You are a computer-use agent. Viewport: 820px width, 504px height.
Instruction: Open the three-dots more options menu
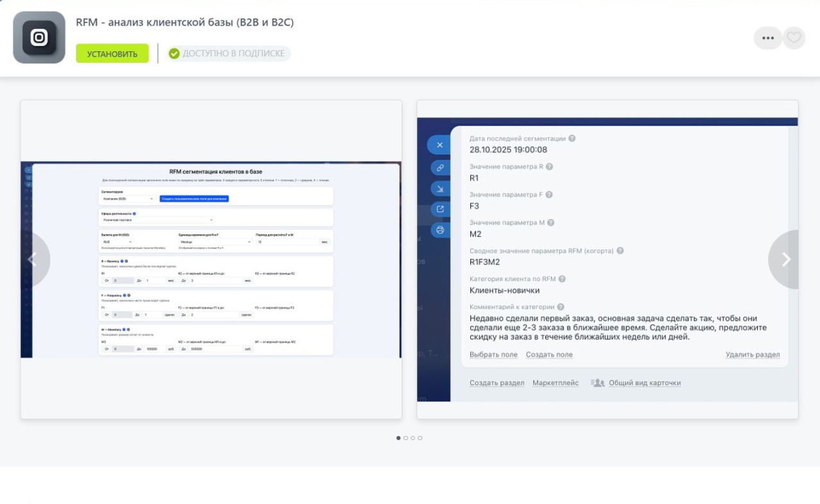(x=767, y=38)
